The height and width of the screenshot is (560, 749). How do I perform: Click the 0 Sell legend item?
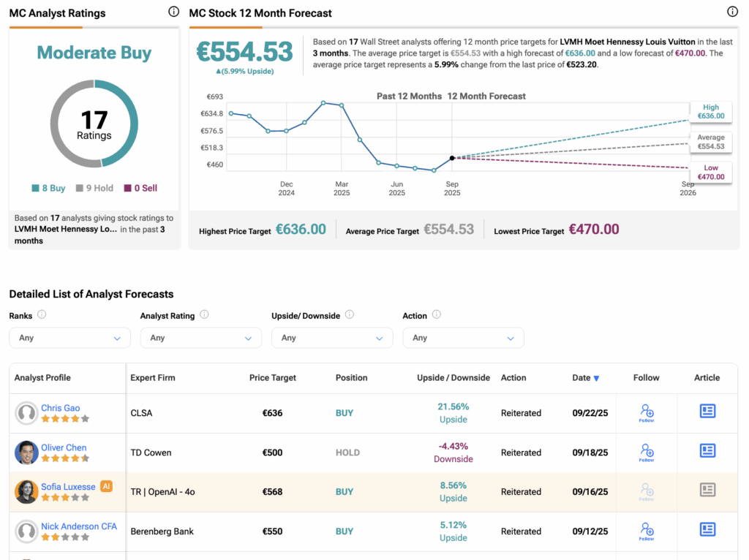click(140, 188)
